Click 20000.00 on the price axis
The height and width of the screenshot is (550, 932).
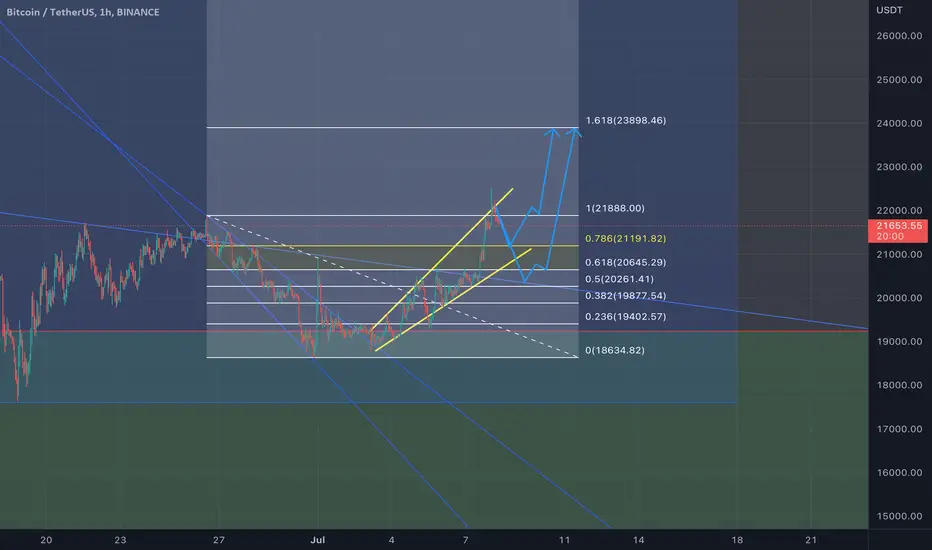899,298
